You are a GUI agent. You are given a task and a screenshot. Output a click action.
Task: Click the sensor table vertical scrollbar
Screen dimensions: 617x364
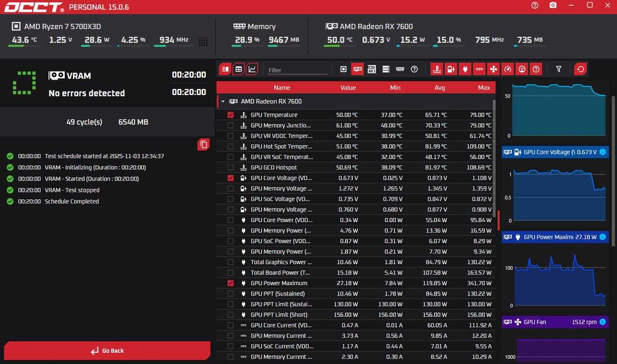[494, 157]
